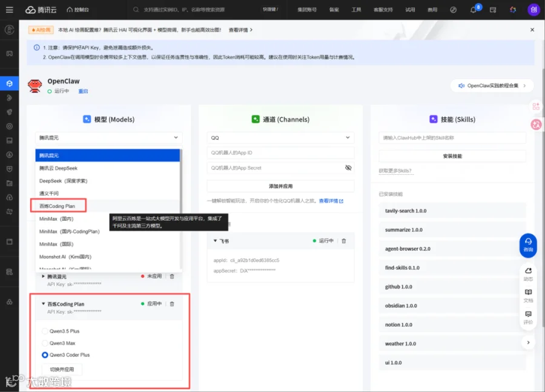Open the QQ channel dropdown
Viewport: 545px width, 392px height.
(280, 138)
